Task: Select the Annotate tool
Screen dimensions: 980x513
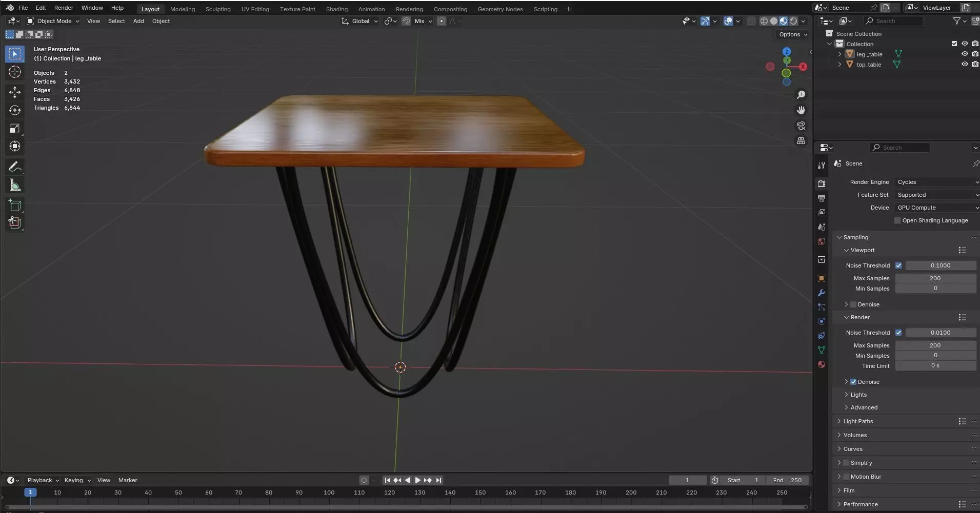Action: (15, 167)
